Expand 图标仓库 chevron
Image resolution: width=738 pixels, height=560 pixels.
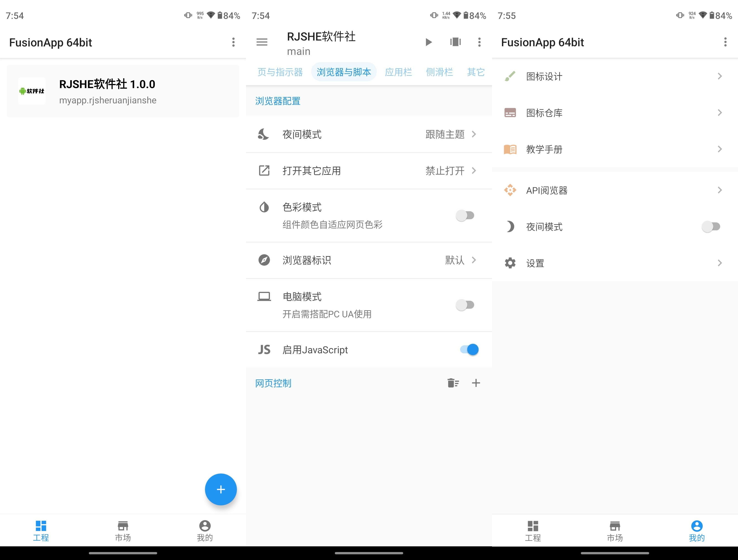point(720,113)
